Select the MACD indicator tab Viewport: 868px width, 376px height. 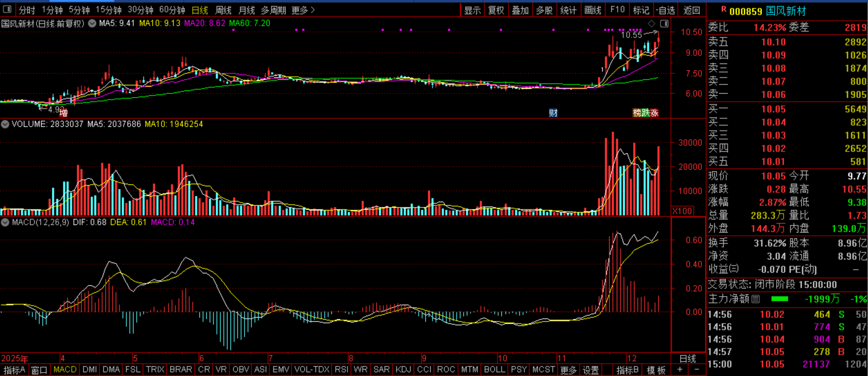65,370
